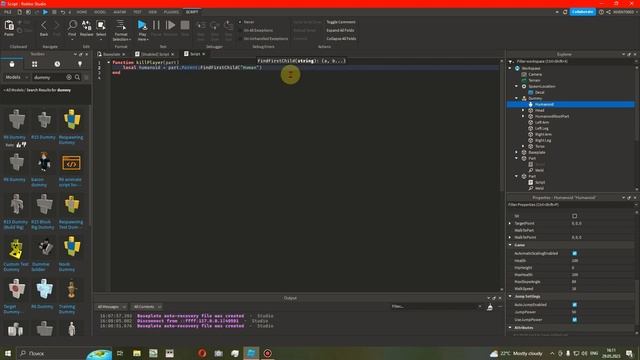The height and width of the screenshot is (360, 640).
Task: Switch to the PLUGINS ribbon tab
Action: [x=171, y=12]
